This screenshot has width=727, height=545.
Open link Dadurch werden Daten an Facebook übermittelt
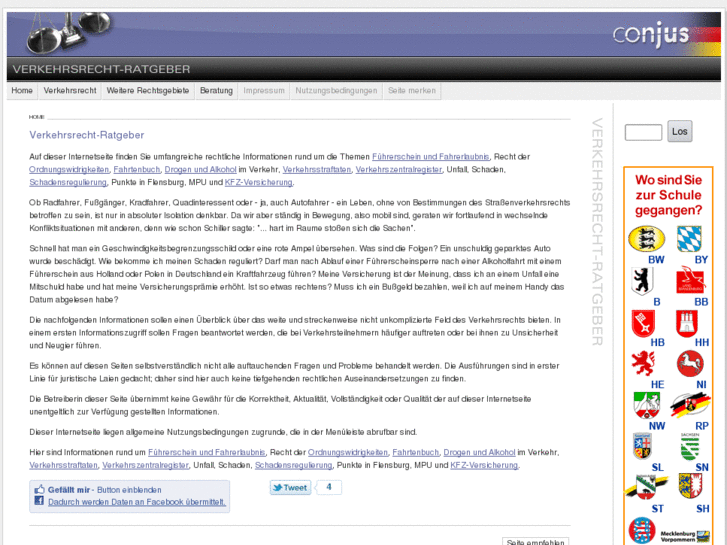(137, 502)
